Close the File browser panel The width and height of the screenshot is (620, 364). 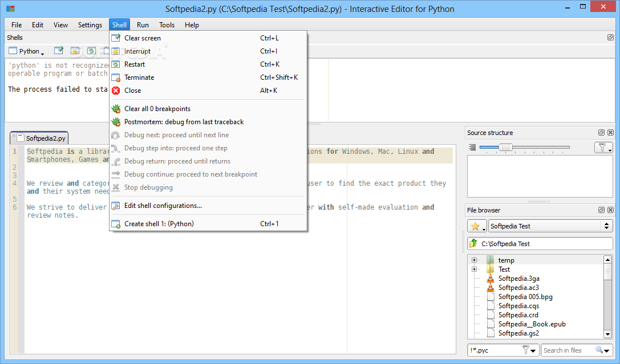pyautogui.click(x=610, y=210)
